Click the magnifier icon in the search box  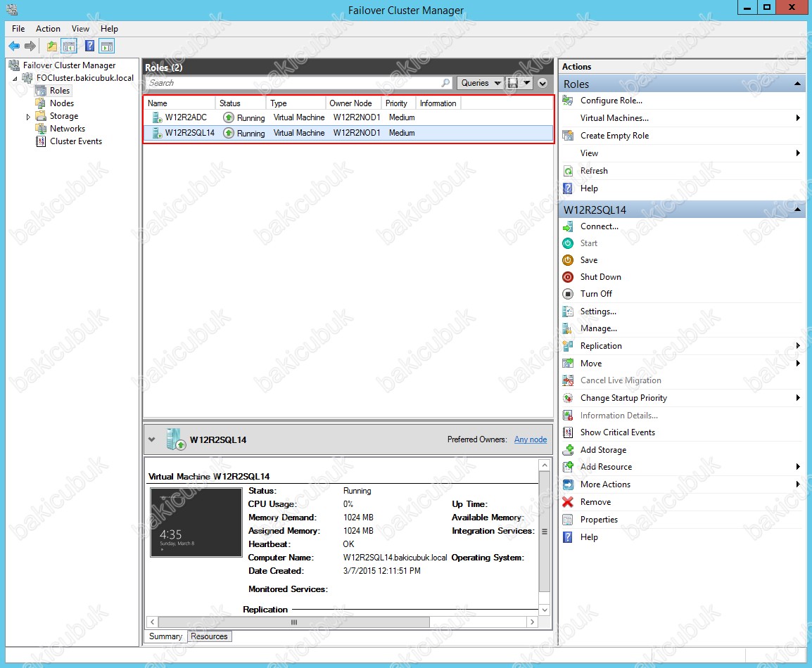(x=445, y=83)
